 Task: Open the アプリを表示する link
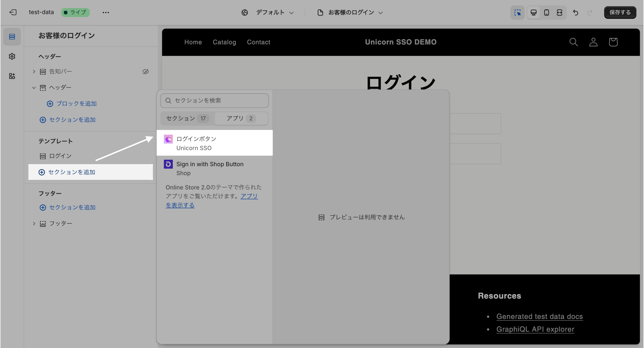click(x=180, y=205)
